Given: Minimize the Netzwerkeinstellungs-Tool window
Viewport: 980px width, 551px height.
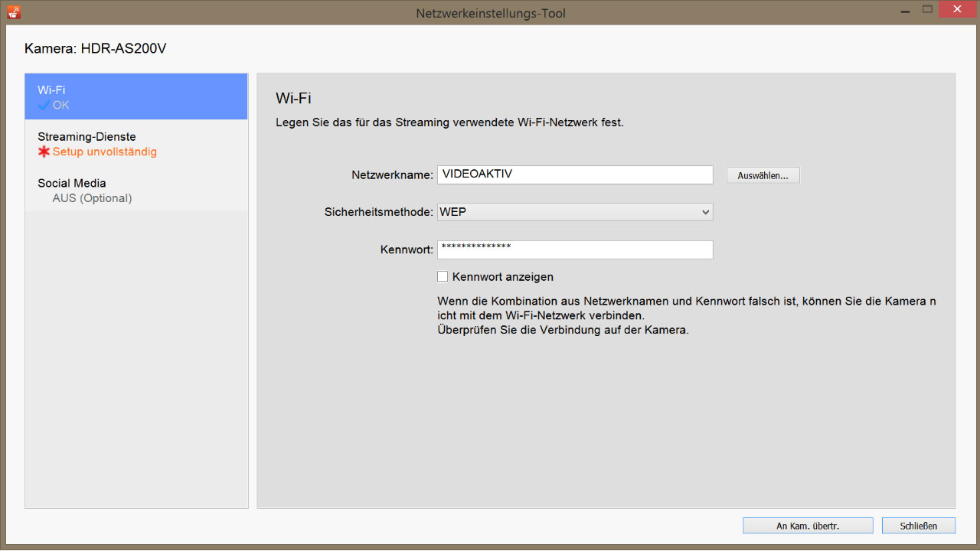Looking at the screenshot, I should pyautogui.click(x=903, y=10).
